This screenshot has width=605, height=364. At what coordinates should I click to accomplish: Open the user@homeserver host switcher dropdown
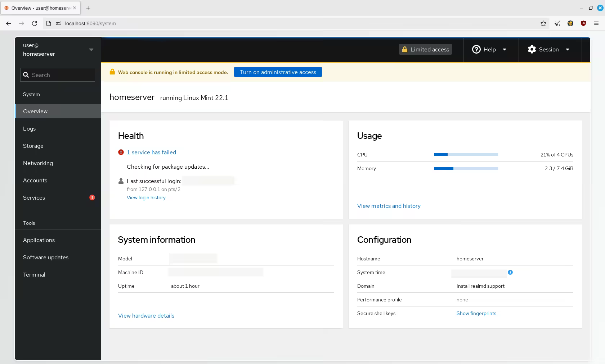pyautogui.click(x=58, y=50)
